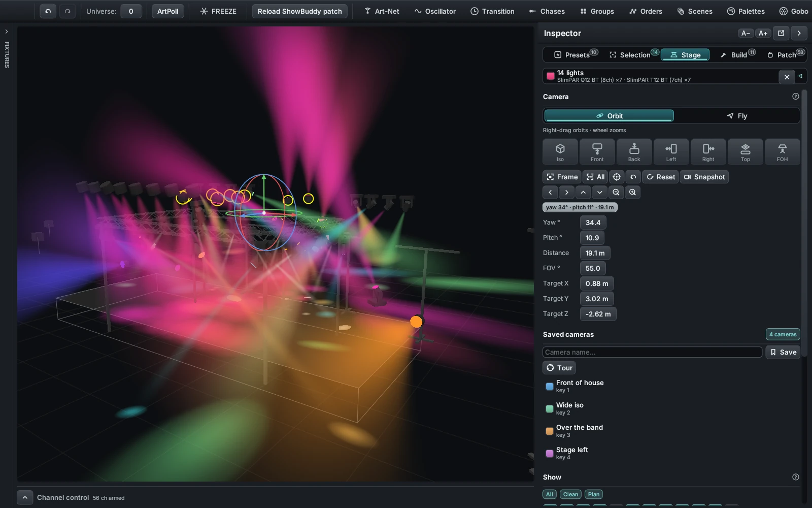Click the undo arrow in top toolbar

48,11
